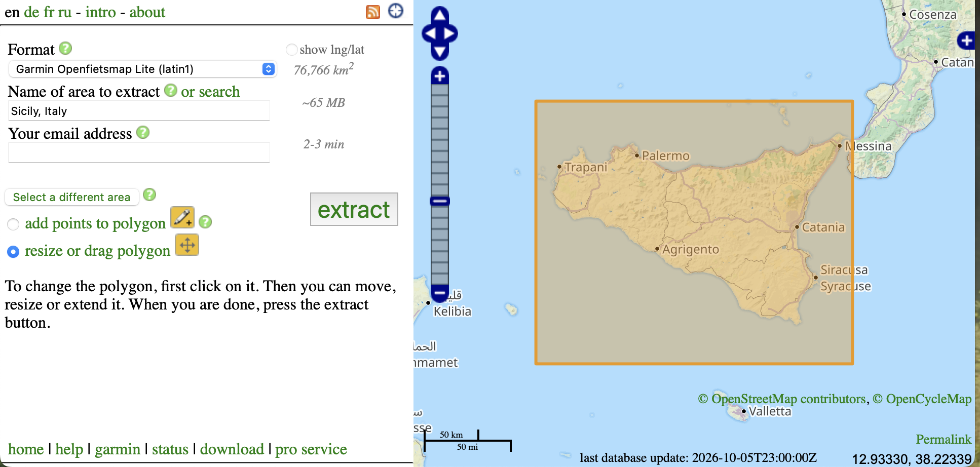The width and height of the screenshot is (980, 467).
Task: Click the Catania label on the map
Action: [823, 227]
